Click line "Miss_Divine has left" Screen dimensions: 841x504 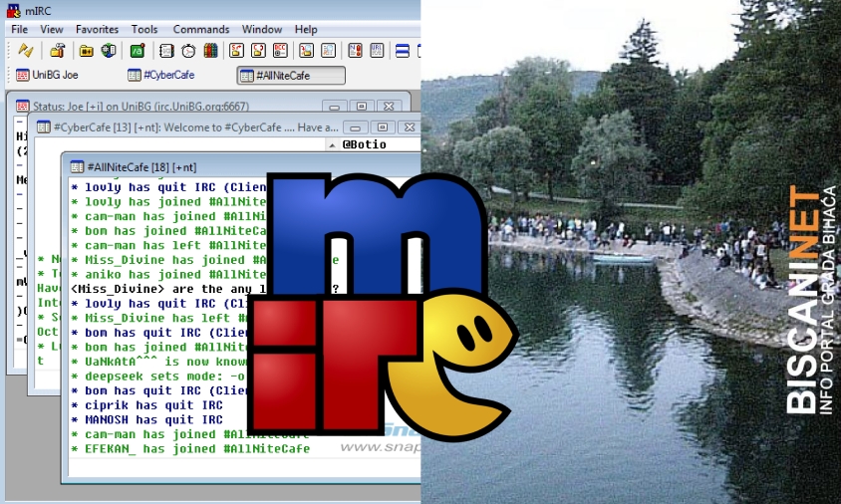[158, 318]
